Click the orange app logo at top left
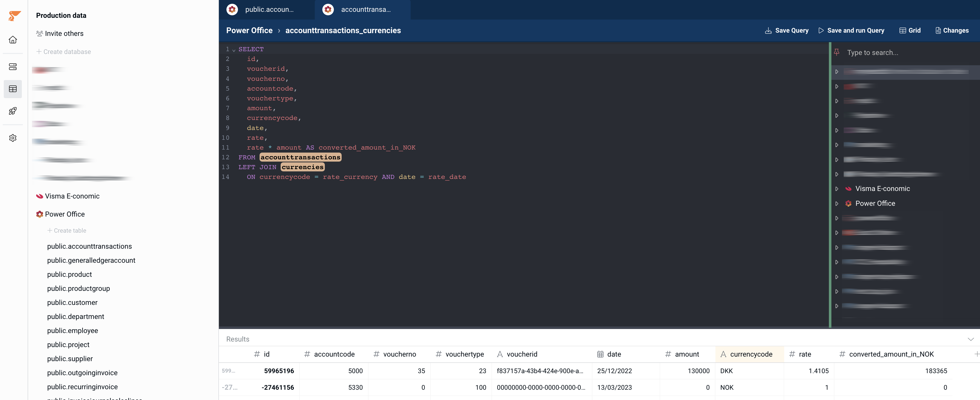The image size is (980, 400). 14,16
